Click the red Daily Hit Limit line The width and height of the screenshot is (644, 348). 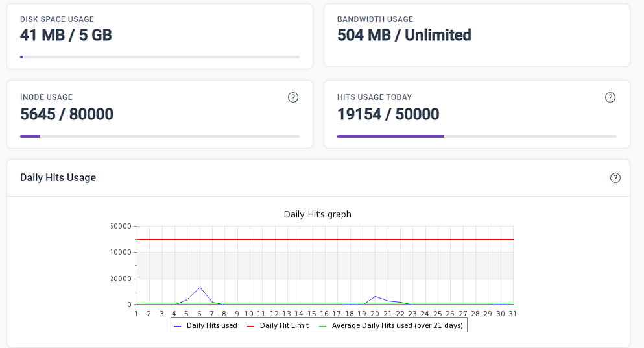[x=324, y=239]
